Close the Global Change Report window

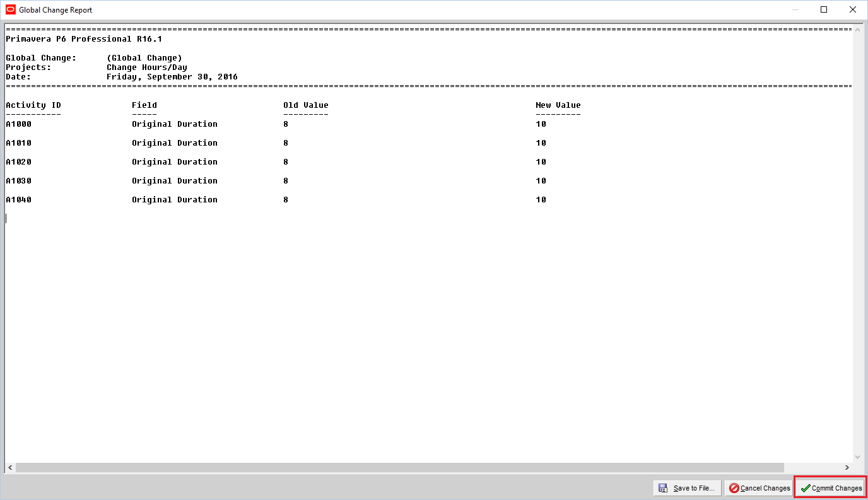click(853, 9)
